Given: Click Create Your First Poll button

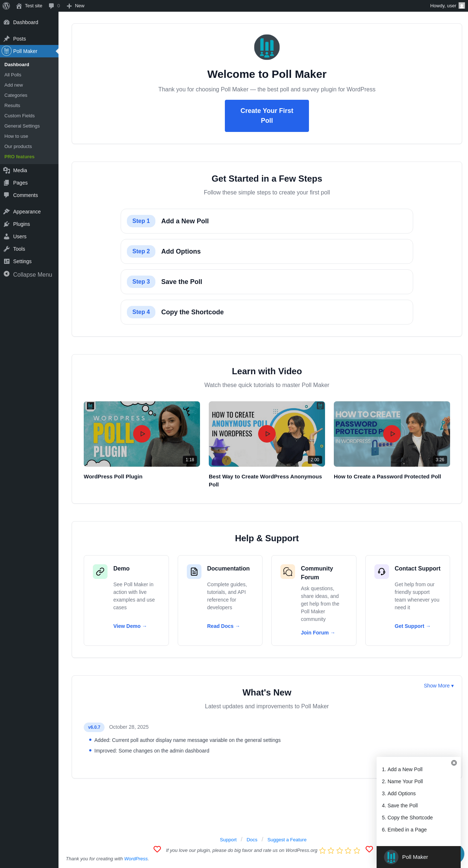Looking at the screenshot, I should (x=267, y=116).
